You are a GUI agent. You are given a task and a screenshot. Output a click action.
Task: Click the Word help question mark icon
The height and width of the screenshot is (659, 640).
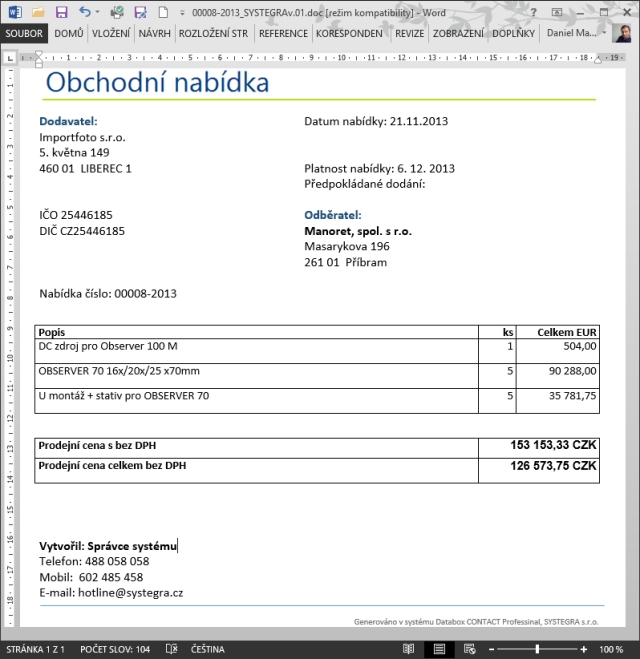[533, 12]
